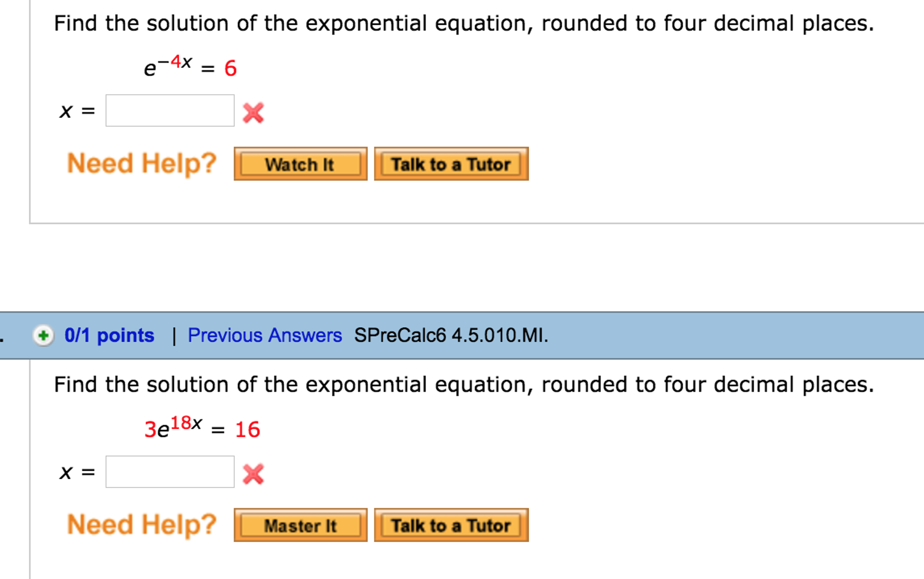Open the Previous Answers link
The height and width of the screenshot is (579, 924).
click(264, 335)
